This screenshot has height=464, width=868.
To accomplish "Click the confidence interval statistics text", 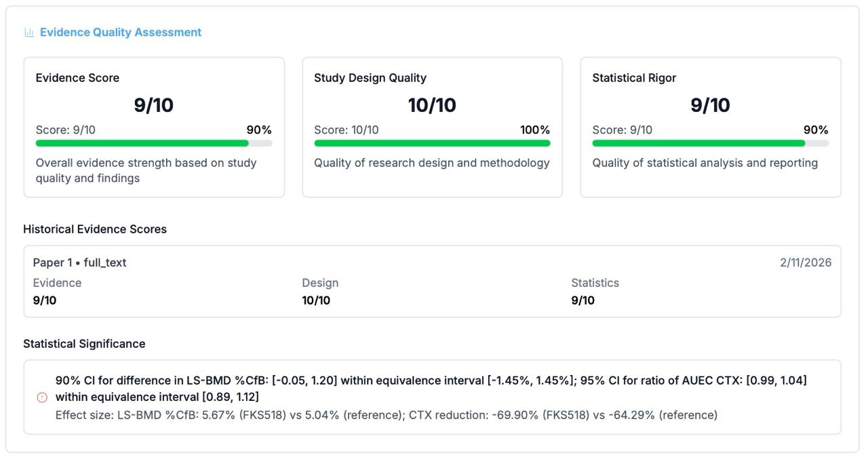I will coord(431,388).
